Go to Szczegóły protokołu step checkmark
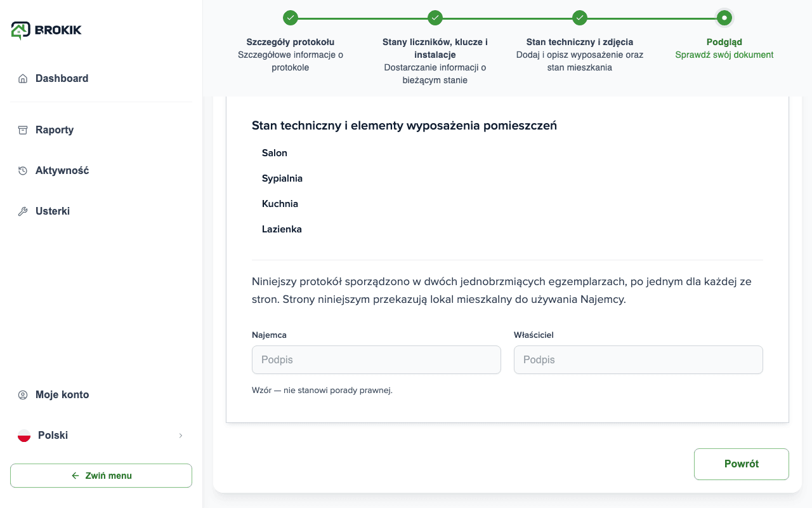Image resolution: width=812 pixels, height=508 pixels. tap(291, 18)
